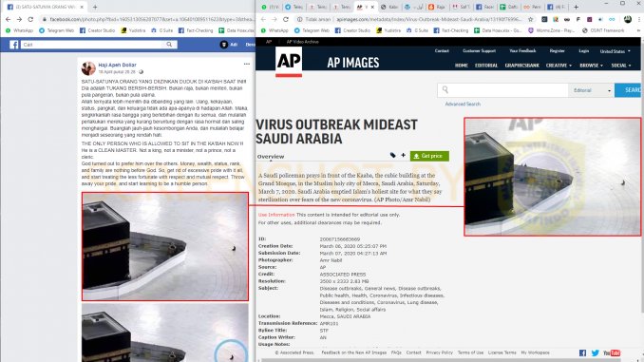Click the privacy globe icon beside the post date
Image resolution: width=644 pixels, height=362 pixels.
click(141, 72)
